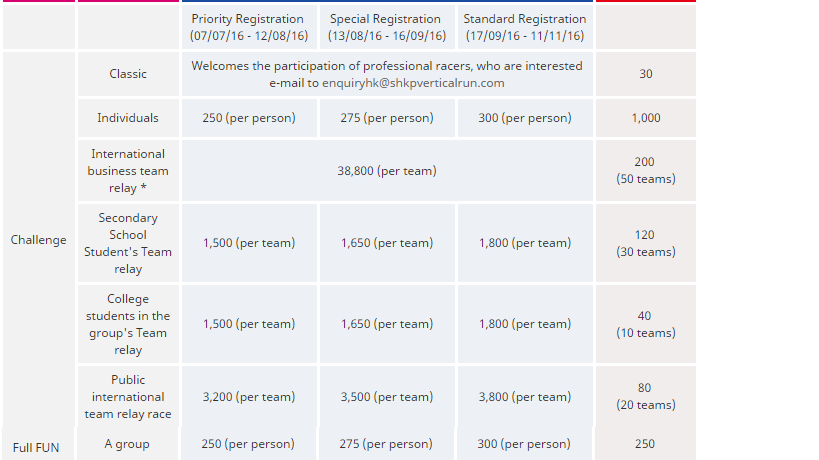Image resolution: width=819 pixels, height=460 pixels.
Task: Click the 3,800 (per team) standard price
Action: pyautogui.click(x=525, y=397)
